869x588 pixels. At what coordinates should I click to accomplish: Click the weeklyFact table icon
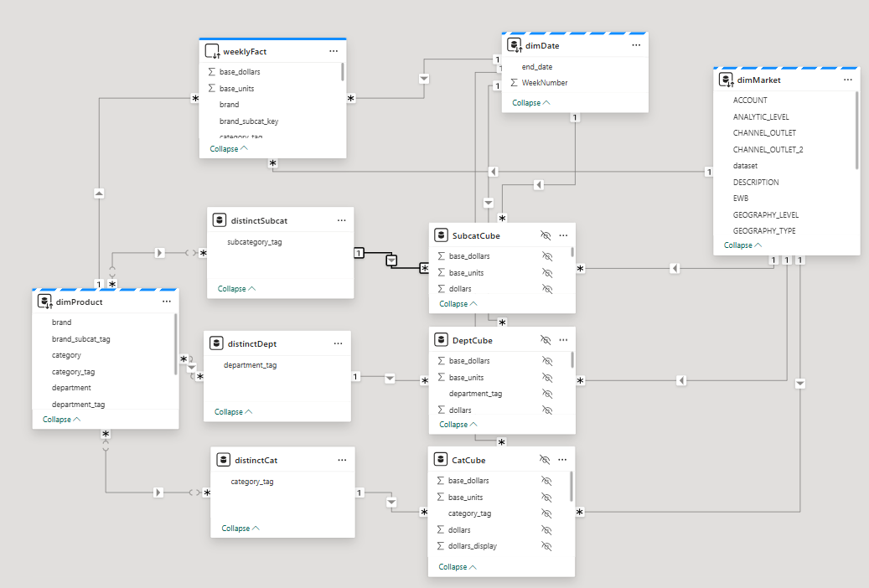click(212, 52)
